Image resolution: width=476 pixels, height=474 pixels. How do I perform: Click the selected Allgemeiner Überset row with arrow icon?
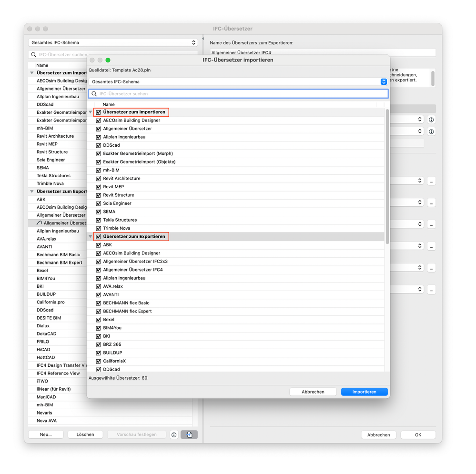click(x=58, y=223)
